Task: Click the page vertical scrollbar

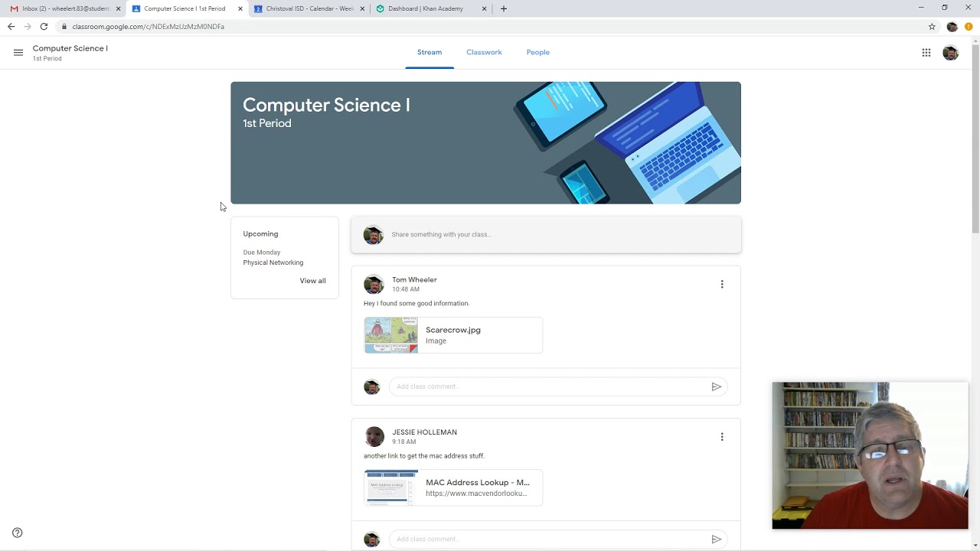Action: [975, 138]
